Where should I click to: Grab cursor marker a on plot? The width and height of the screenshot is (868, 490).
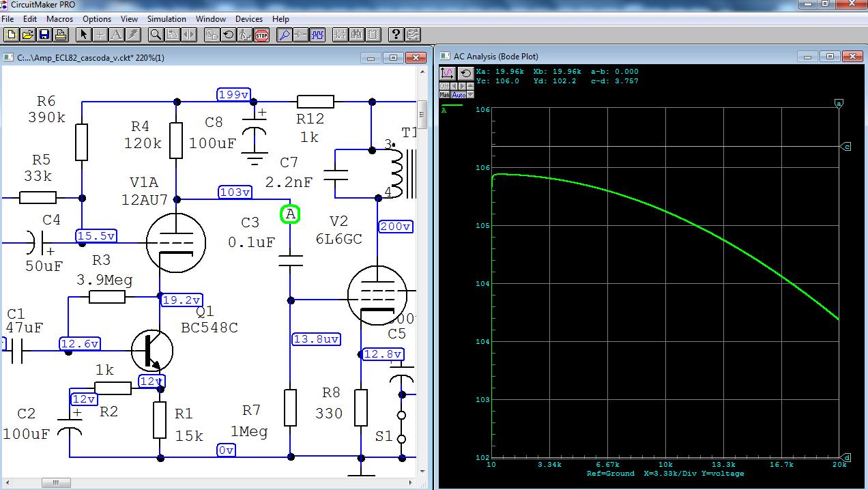click(x=839, y=103)
